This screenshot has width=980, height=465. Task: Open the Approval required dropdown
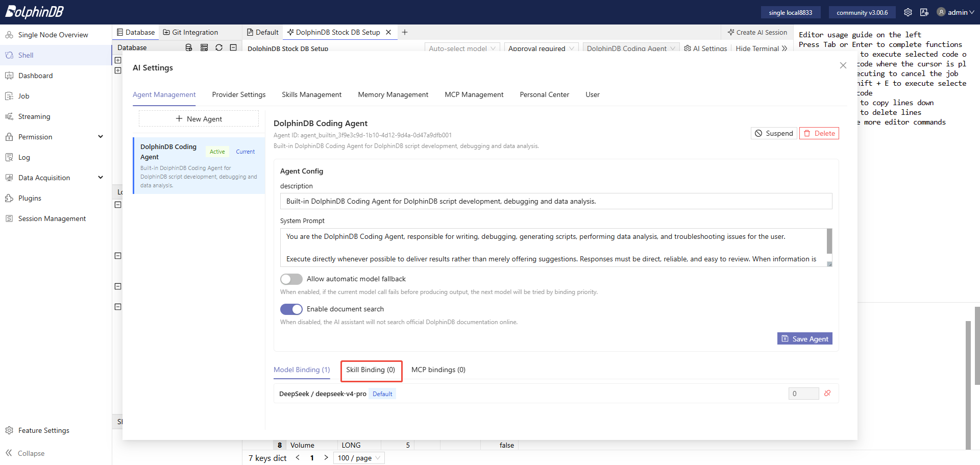tap(541, 48)
